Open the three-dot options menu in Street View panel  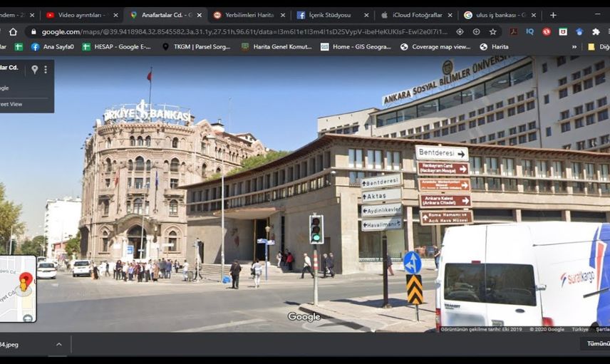46,70
